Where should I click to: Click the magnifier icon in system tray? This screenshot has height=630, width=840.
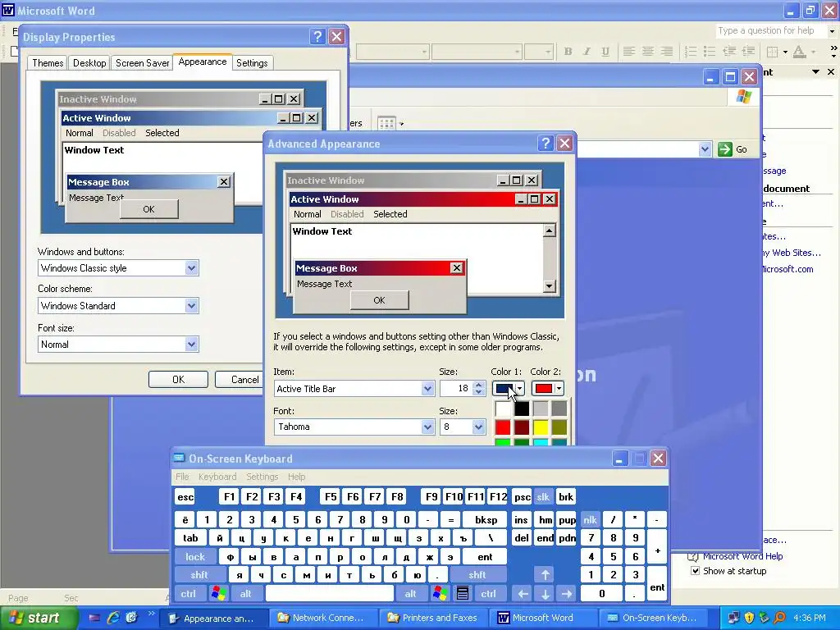pyautogui.click(x=780, y=618)
